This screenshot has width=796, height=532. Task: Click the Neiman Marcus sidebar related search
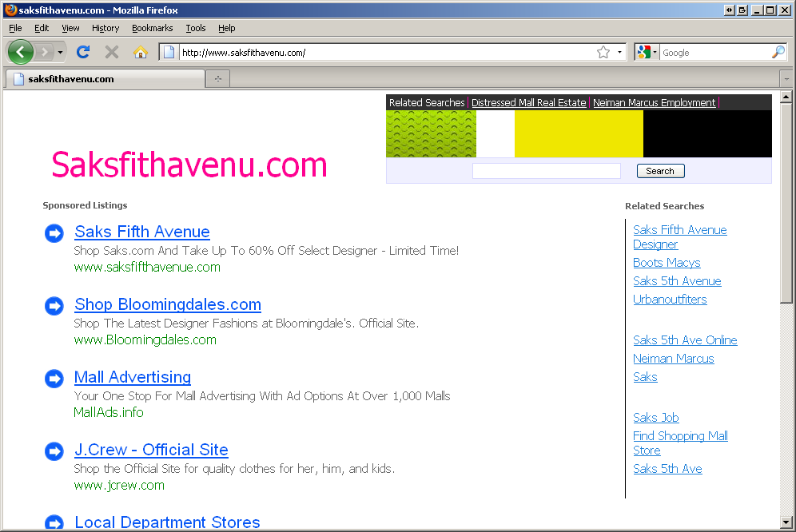coord(673,359)
